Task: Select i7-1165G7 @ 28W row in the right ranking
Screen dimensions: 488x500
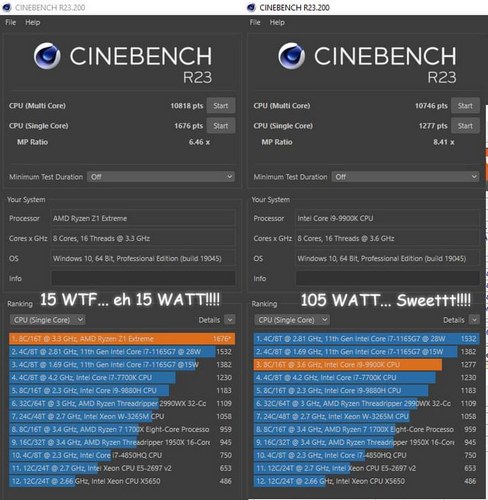Action: [x=366, y=339]
